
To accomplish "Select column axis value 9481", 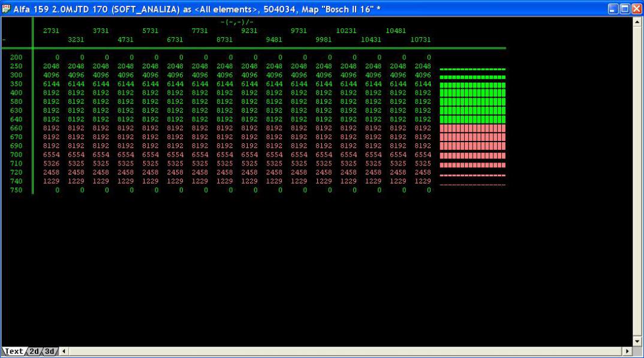I will click(274, 40).
